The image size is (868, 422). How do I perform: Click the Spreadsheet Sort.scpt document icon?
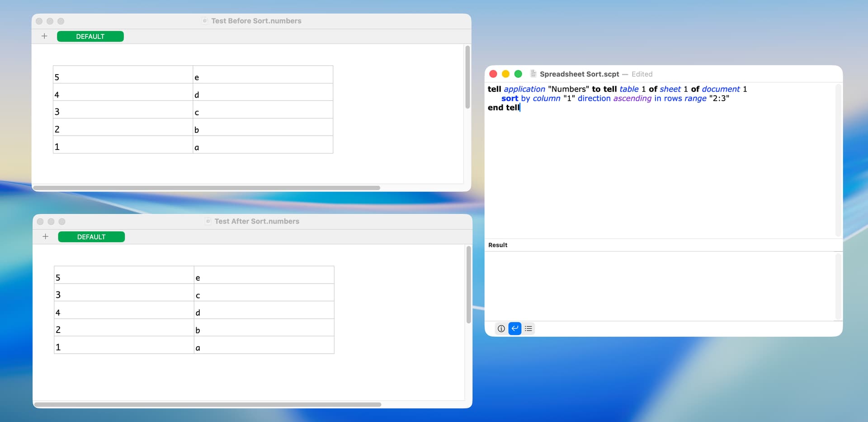533,74
